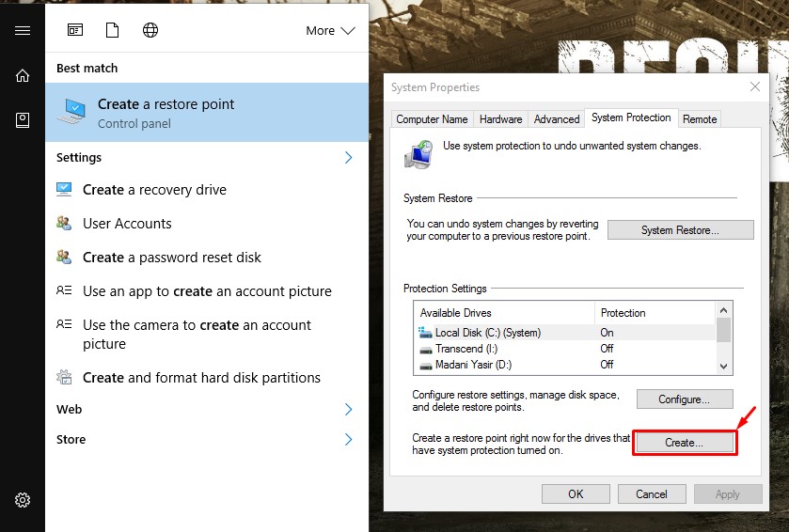The width and height of the screenshot is (789, 532).
Task: Open the hamburger menu in the search sidebar
Action: pos(23,31)
